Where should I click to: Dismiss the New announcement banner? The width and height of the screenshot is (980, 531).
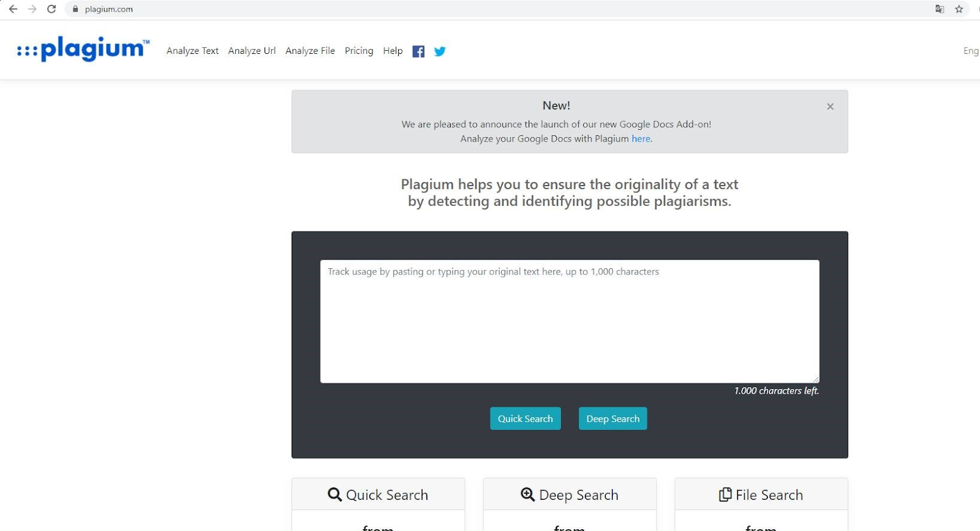tap(830, 107)
